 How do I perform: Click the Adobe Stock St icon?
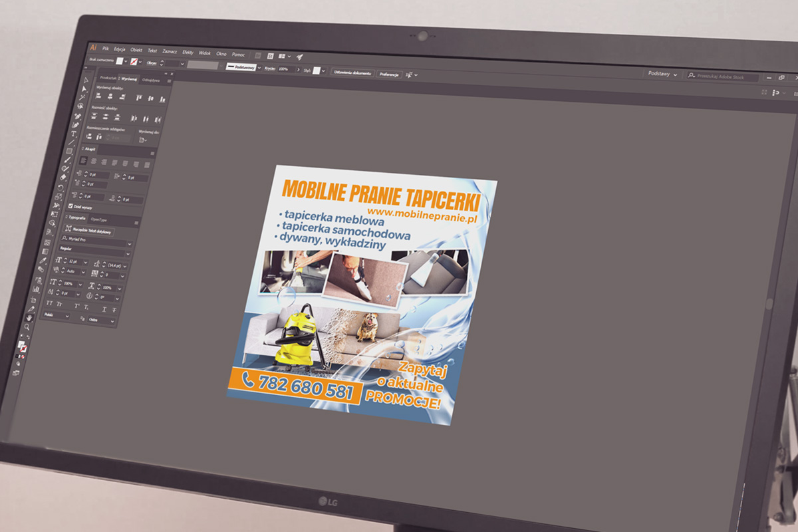271,56
